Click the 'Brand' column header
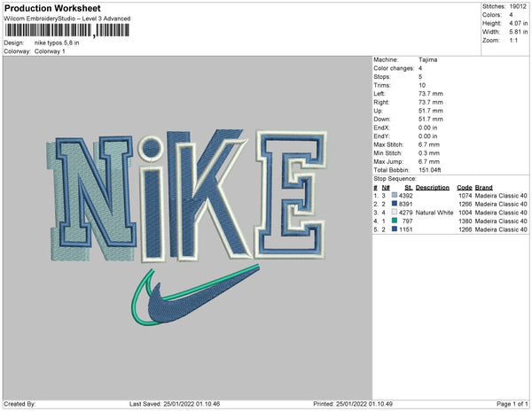 coord(483,188)
